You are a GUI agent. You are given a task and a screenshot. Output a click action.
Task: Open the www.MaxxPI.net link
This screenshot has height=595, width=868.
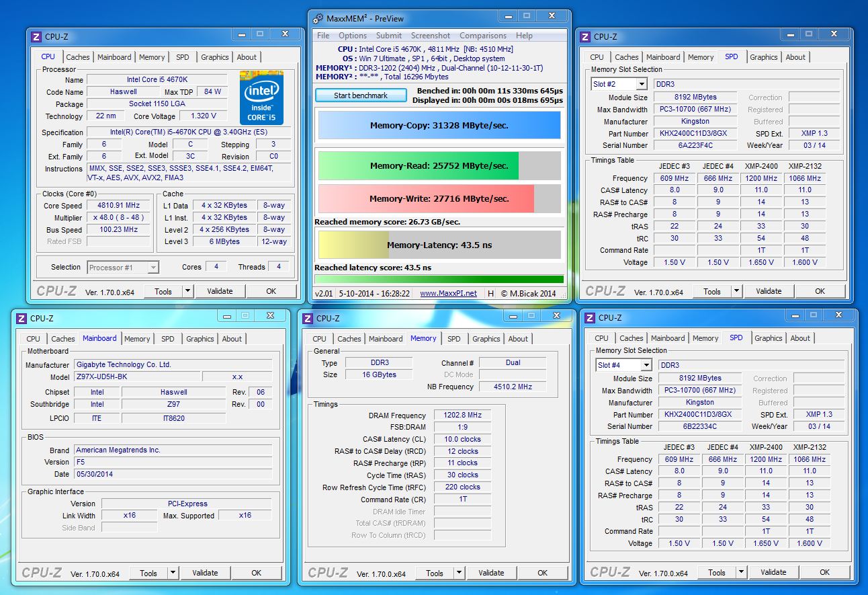coord(448,293)
